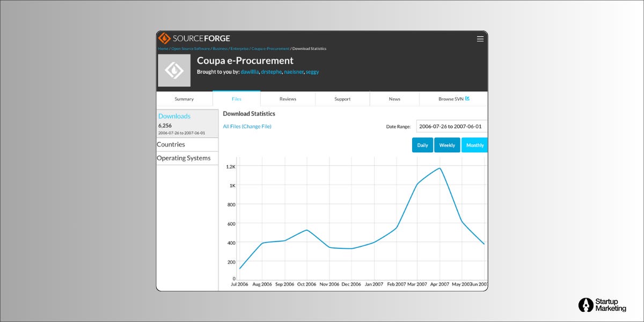Click the Date Range input field
644x322 pixels.
click(x=451, y=127)
